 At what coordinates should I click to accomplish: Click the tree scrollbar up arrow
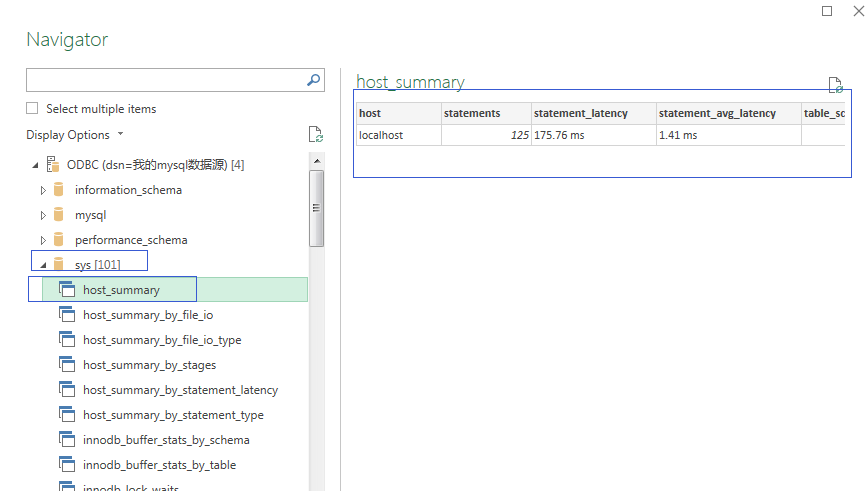pyautogui.click(x=317, y=161)
